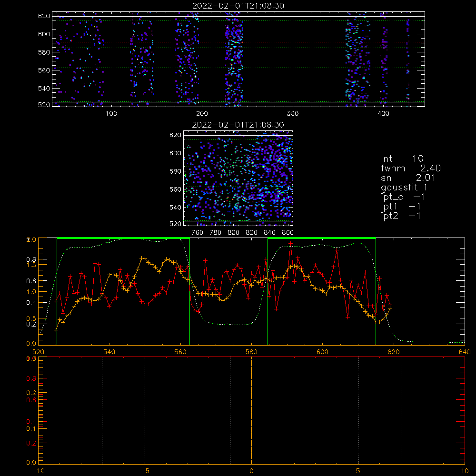This screenshot has width=476, height=476.
Task: Click the middle zoomed detector image
Action: [x=238, y=178]
